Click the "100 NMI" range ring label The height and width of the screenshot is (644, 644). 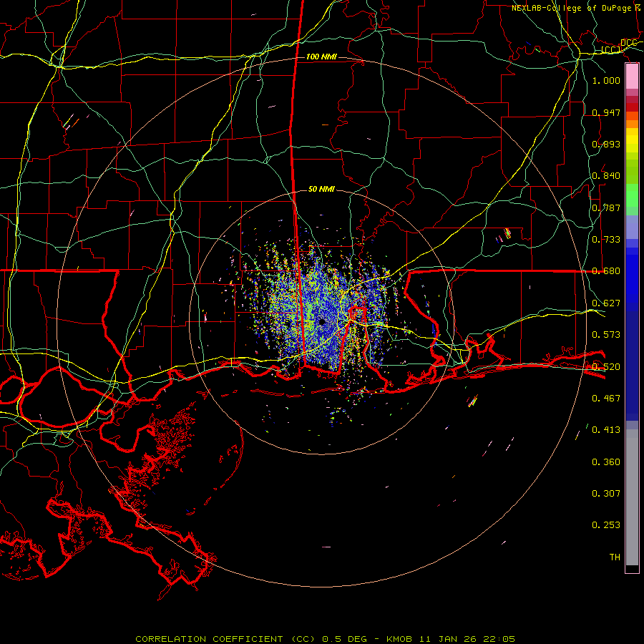(321, 57)
